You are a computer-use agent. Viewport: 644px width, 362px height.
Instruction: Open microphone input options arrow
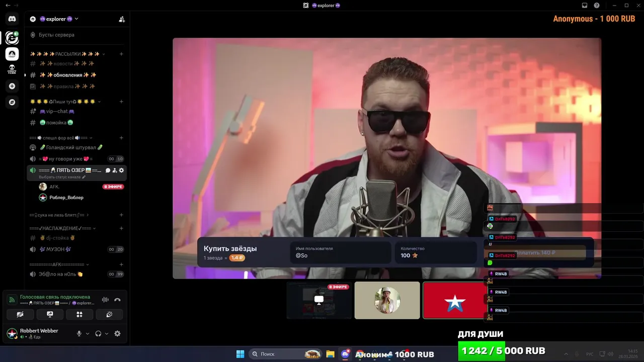pos(88,333)
